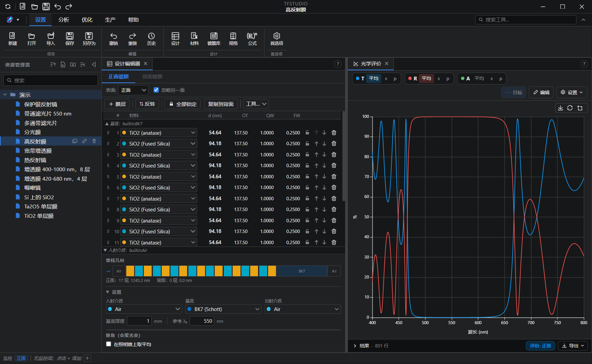Viewport: 592px width, 364px height.
Task: Click the 编辑 button in 光学评价
Action: tap(541, 92)
